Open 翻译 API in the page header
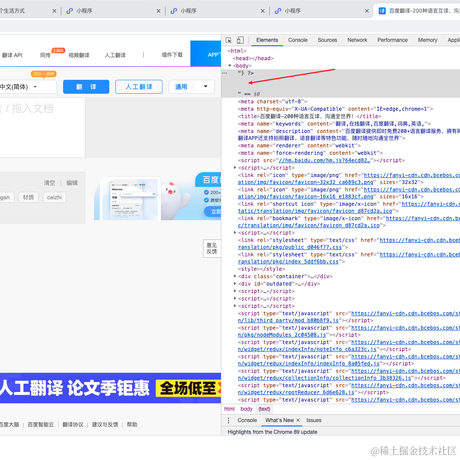This screenshot has height=460, width=460. (12, 55)
